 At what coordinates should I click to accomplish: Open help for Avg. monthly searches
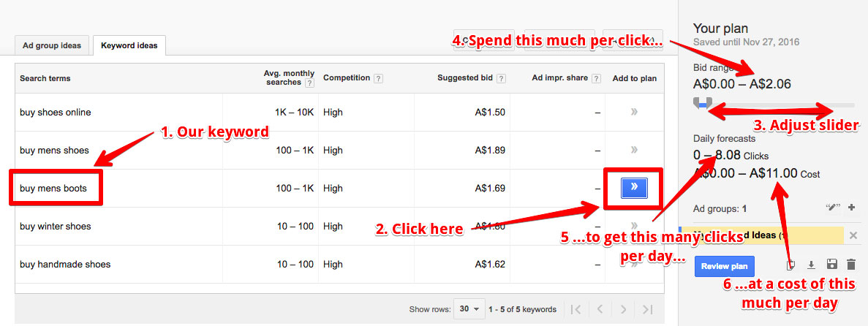pyautogui.click(x=309, y=83)
